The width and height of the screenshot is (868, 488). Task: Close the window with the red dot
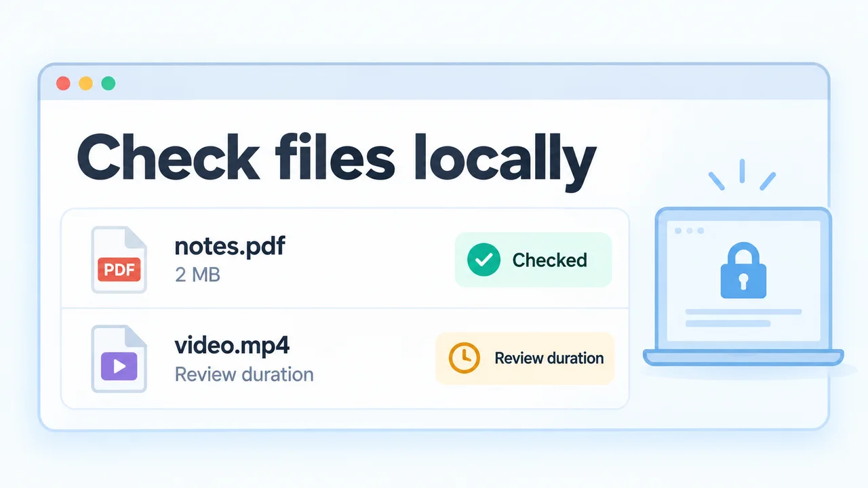pyautogui.click(x=63, y=83)
